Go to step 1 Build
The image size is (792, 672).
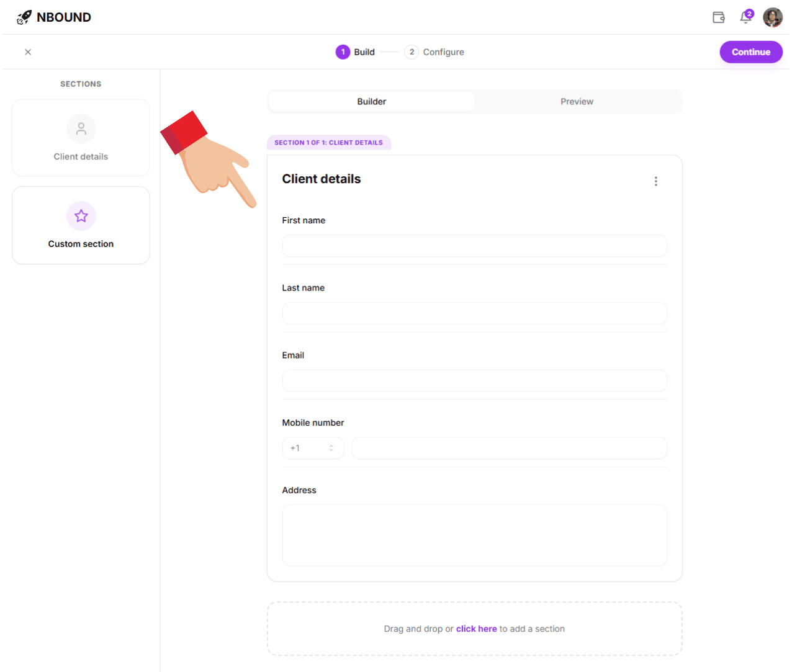pyautogui.click(x=355, y=52)
